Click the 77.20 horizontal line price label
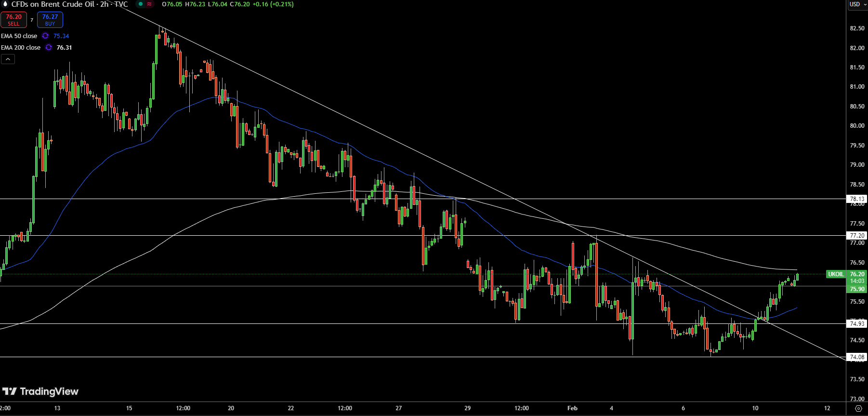This screenshot has width=868, height=416. (857, 235)
